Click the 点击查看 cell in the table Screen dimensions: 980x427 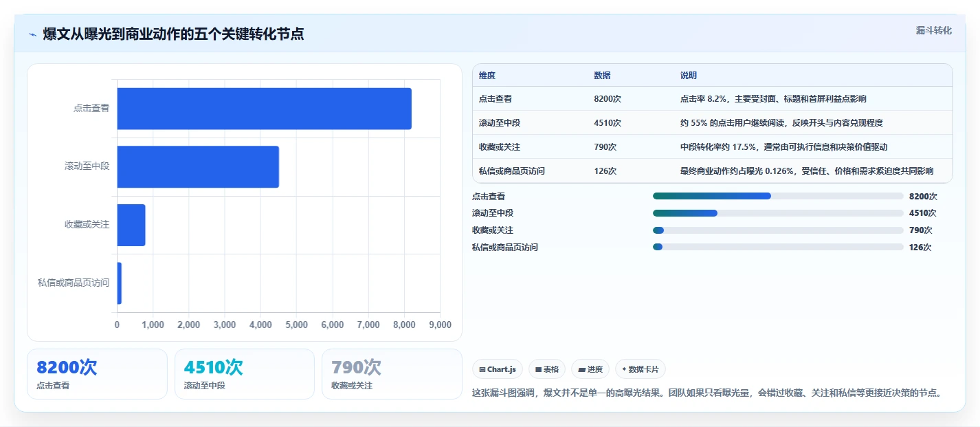pos(495,99)
